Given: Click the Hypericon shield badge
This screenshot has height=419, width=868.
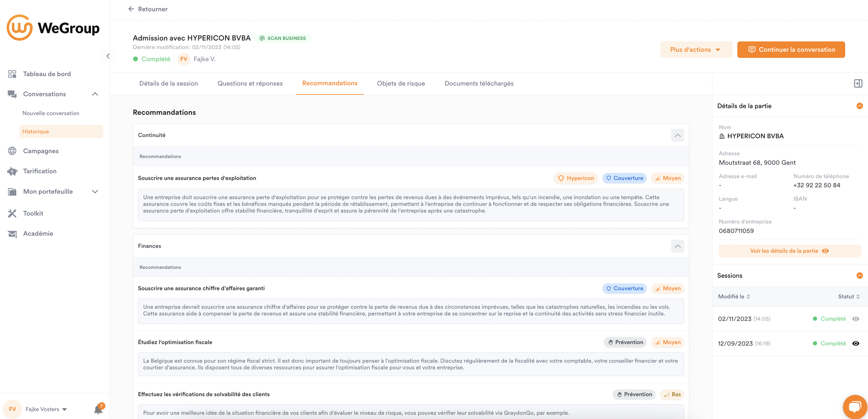Looking at the screenshot, I should (576, 178).
